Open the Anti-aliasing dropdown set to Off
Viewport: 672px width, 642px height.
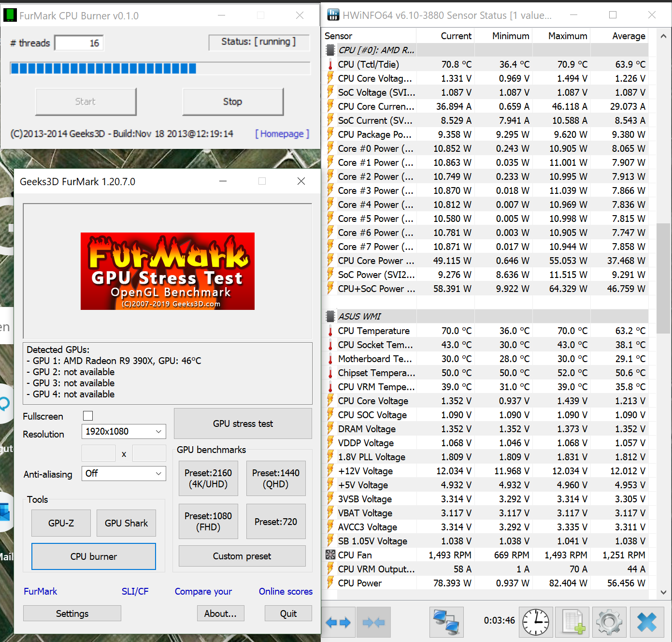(x=123, y=474)
